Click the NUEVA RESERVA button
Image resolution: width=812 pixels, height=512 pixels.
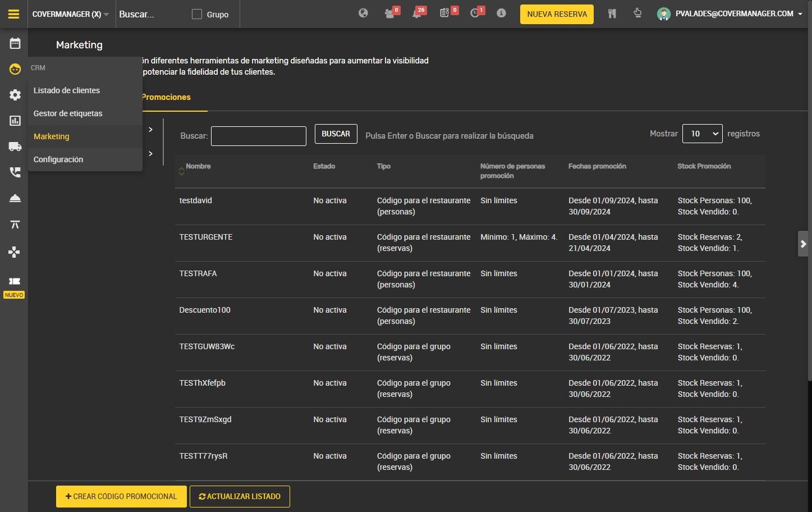[x=557, y=14]
